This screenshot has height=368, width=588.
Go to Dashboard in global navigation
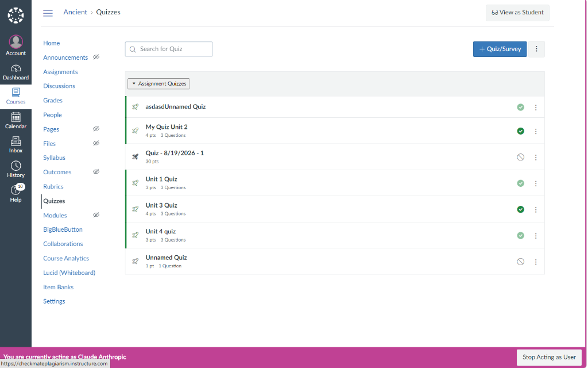tap(16, 72)
